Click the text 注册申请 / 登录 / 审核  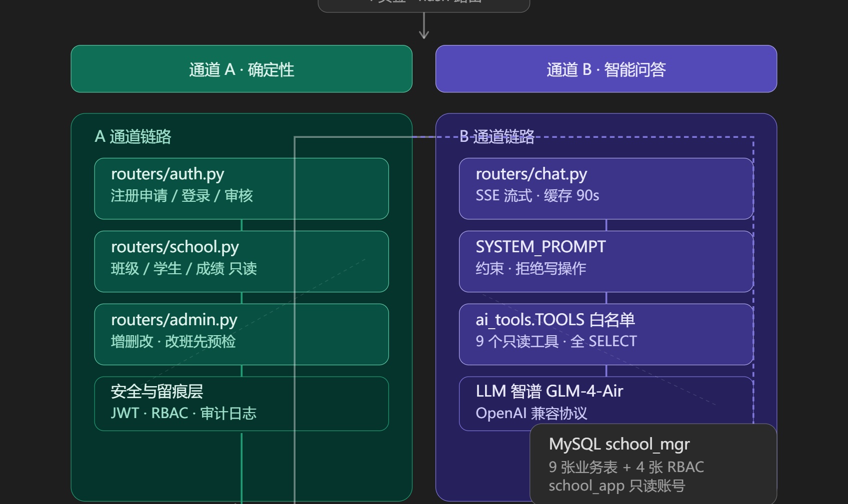[182, 195]
